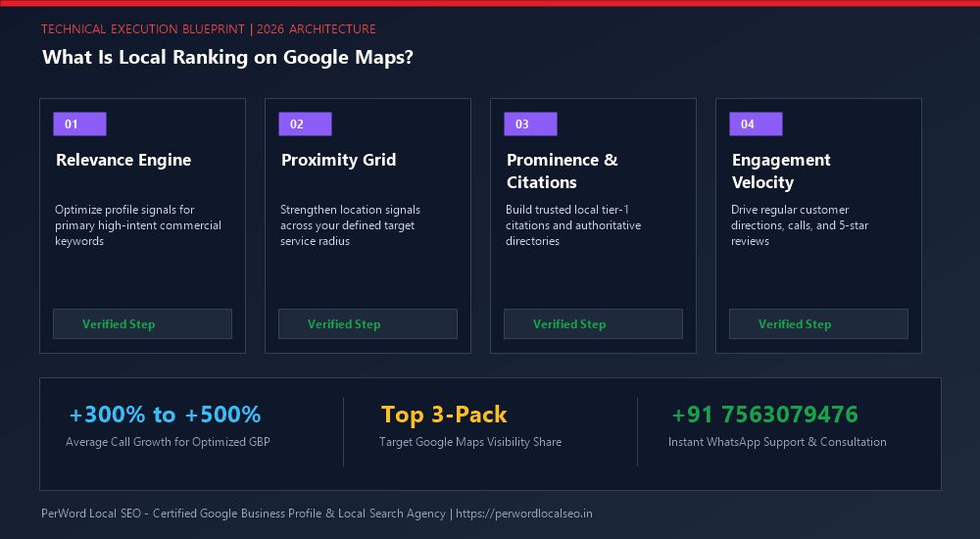The image size is (980, 539).
Task: Select the Relevance Engine heading
Action: (123, 160)
